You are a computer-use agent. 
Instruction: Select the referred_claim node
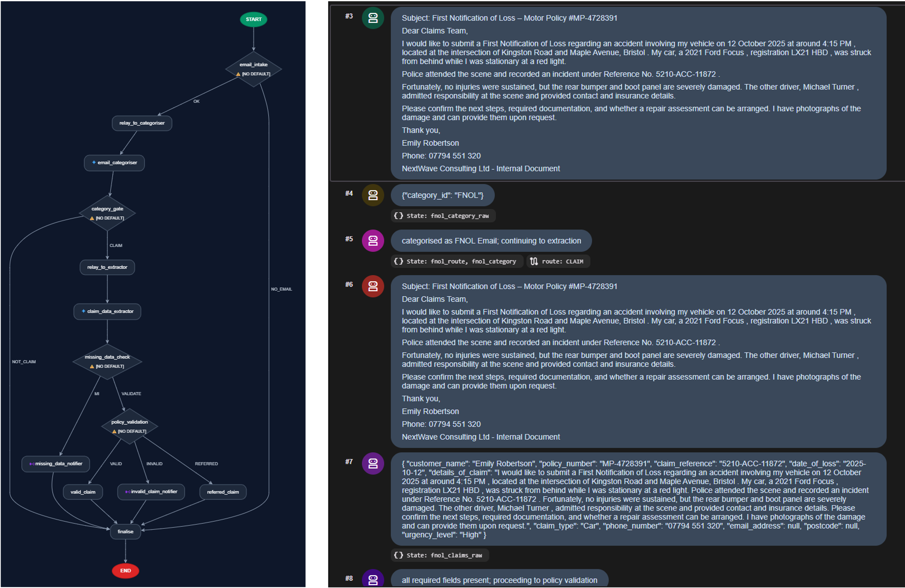click(x=223, y=492)
